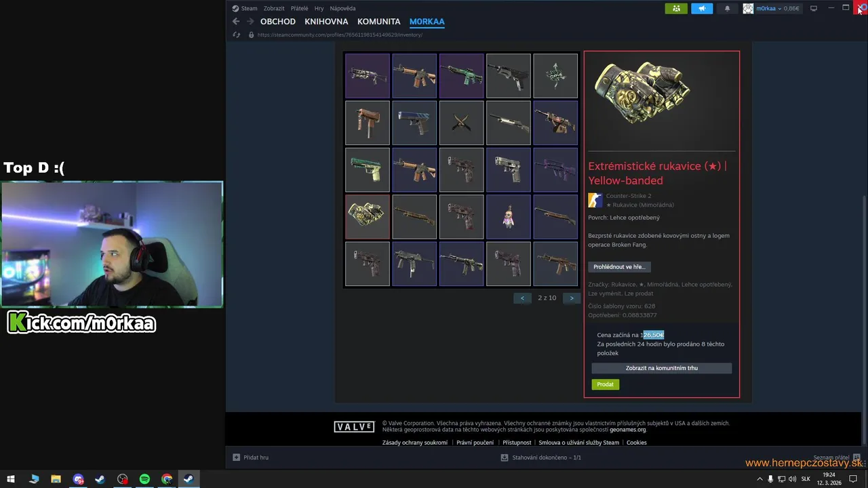Click Stahování dokončeno status text
868x488 pixels.
[547, 457]
